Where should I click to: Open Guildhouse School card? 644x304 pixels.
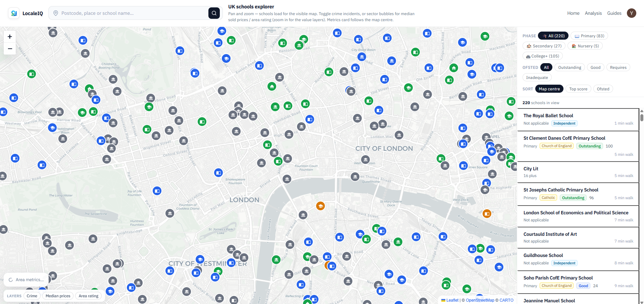(578, 259)
